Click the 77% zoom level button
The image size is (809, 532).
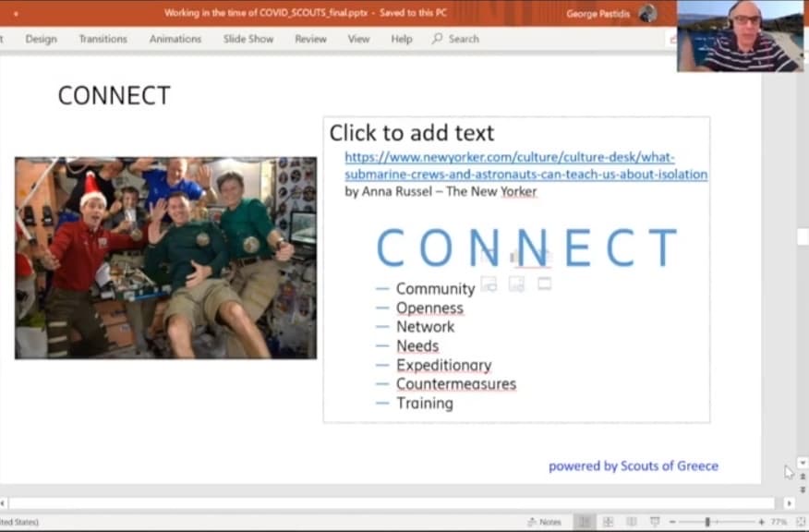click(780, 522)
